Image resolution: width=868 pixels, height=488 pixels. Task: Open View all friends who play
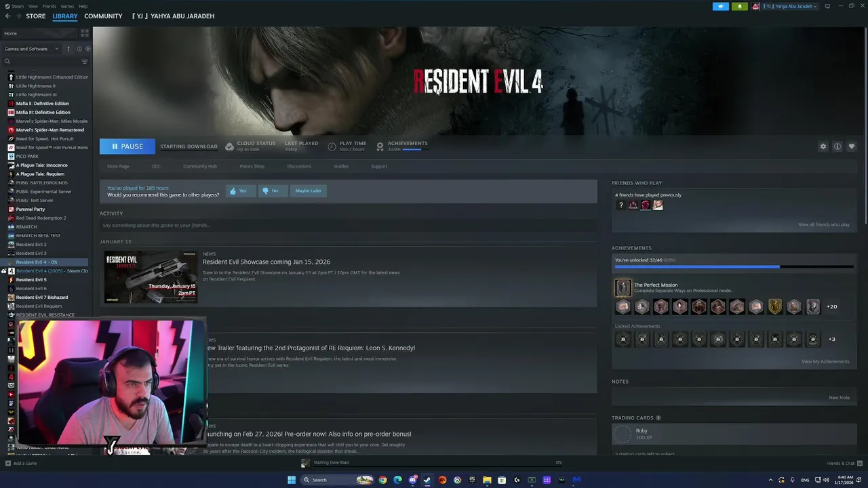tap(824, 224)
